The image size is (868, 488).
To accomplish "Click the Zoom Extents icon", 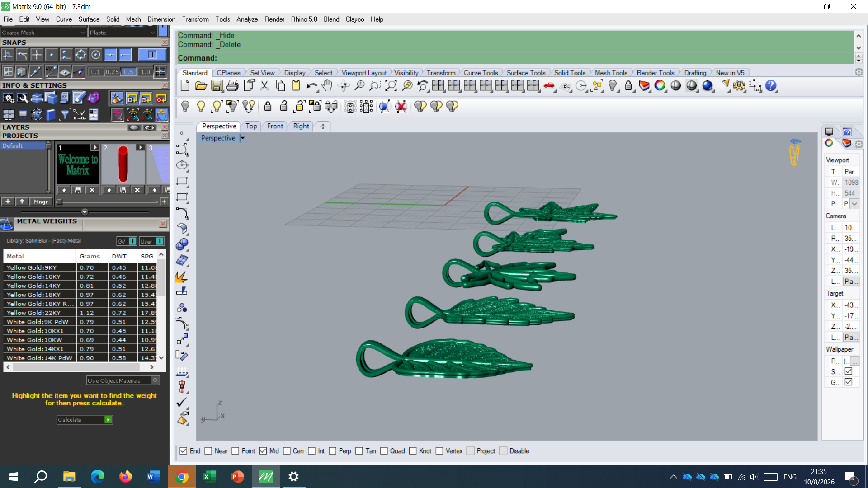I will click(x=391, y=86).
